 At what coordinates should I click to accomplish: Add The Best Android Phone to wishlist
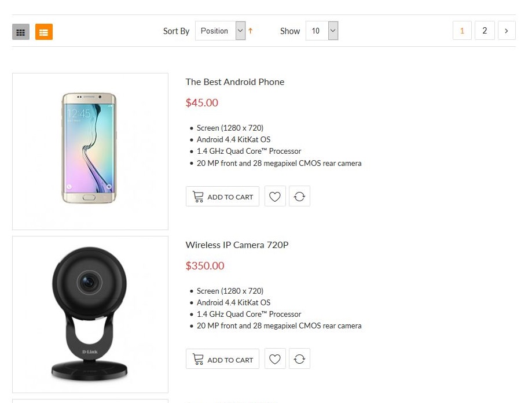[x=275, y=197]
